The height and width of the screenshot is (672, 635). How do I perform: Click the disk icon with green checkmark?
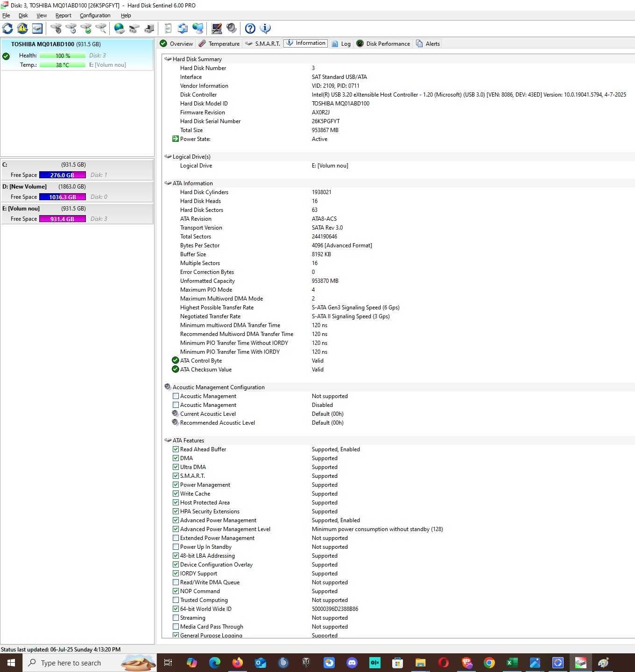(x=86, y=28)
